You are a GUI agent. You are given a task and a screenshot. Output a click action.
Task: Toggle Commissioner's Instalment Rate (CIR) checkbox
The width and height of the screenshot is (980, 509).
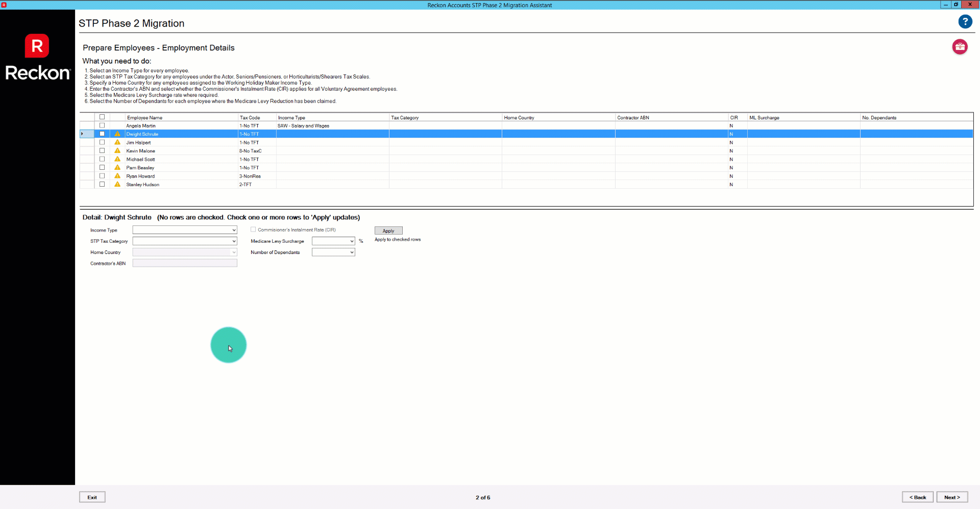coord(253,230)
